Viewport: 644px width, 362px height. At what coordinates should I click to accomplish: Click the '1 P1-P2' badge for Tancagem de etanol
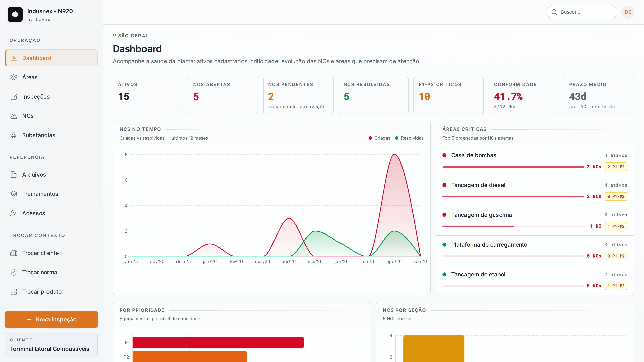pos(616,286)
